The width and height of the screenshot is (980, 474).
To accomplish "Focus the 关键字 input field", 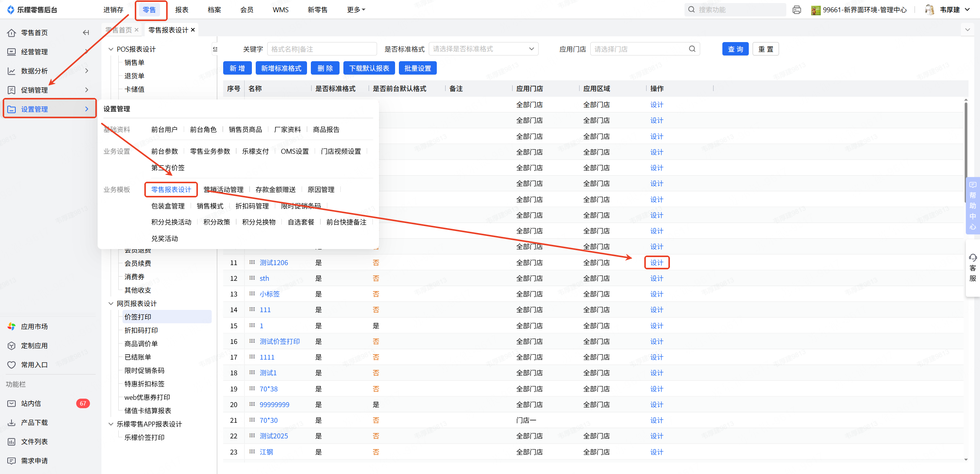I will point(322,49).
